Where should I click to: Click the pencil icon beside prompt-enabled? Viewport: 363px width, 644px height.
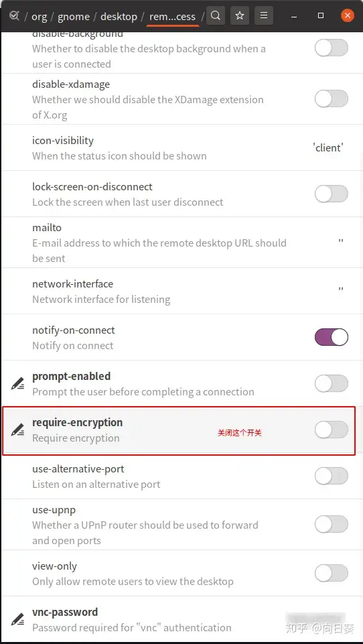17,384
